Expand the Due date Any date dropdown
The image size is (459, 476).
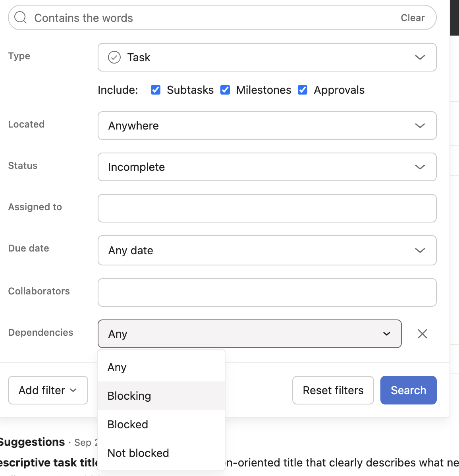tap(267, 250)
